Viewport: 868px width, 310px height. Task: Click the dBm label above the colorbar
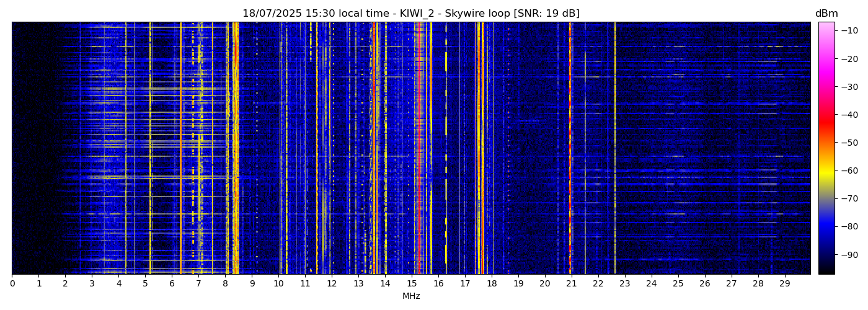pyautogui.click(x=826, y=14)
